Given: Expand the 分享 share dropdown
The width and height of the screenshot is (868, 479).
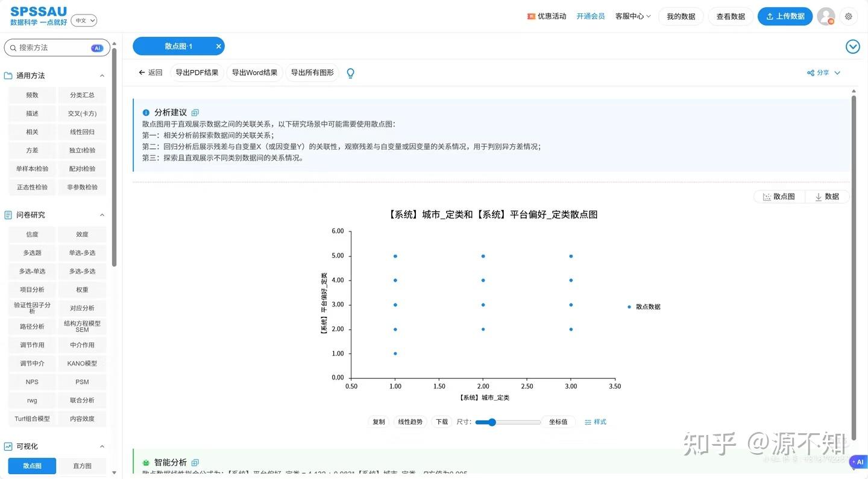Looking at the screenshot, I should point(823,73).
